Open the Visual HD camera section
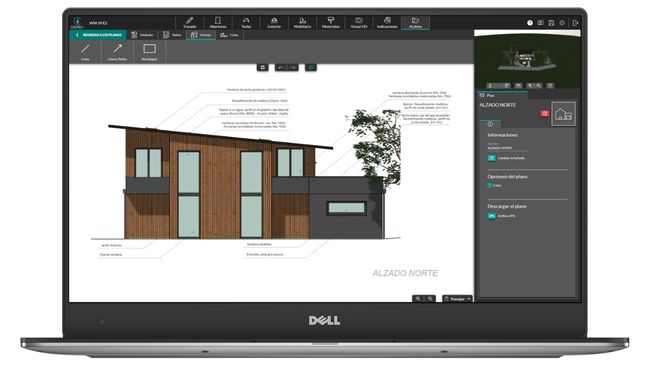 point(359,22)
